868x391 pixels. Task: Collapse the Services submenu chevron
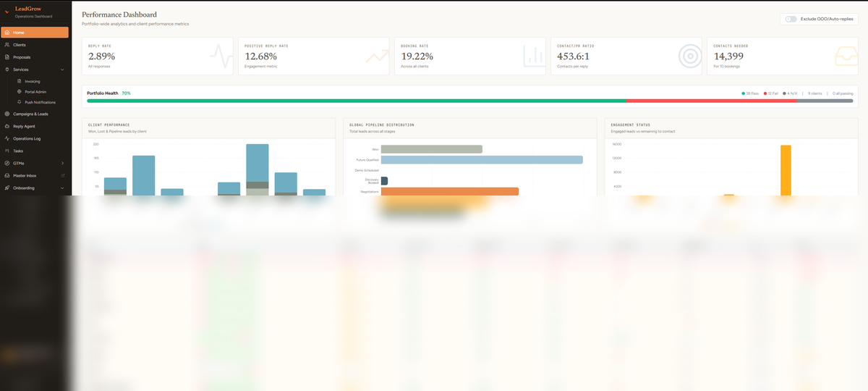(x=63, y=70)
